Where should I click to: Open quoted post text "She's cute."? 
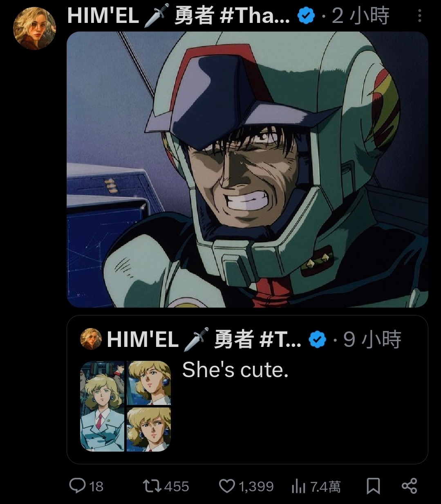(x=235, y=369)
